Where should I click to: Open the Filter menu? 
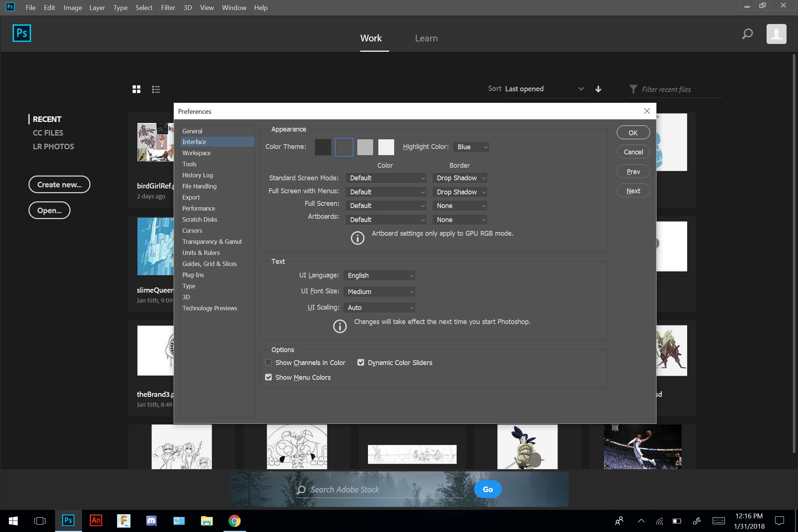168,7
